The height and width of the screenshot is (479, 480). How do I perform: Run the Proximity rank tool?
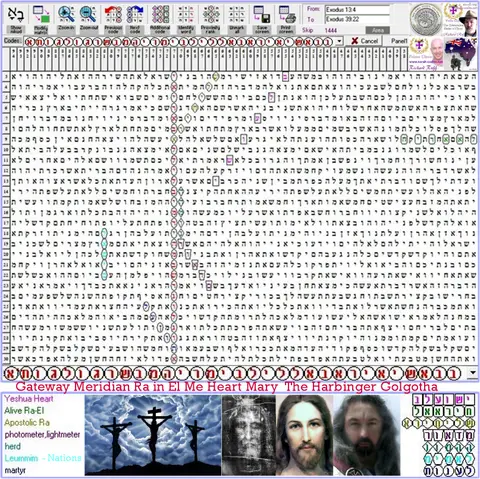[x=211, y=19]
